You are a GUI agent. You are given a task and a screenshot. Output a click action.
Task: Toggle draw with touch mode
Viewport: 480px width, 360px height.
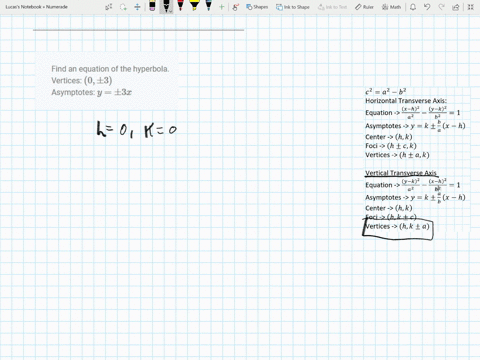point(236,7)
